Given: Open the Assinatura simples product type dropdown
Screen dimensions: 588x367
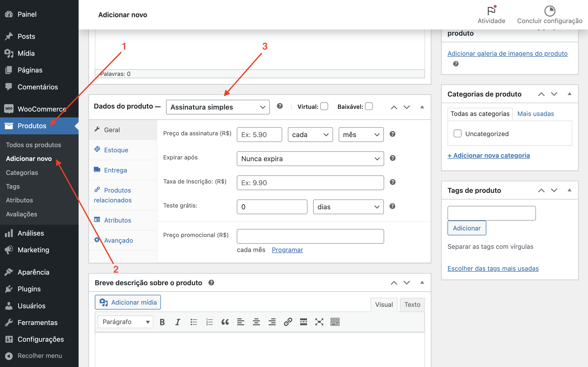Looking at the screenshot, I should tap(218, 107).
